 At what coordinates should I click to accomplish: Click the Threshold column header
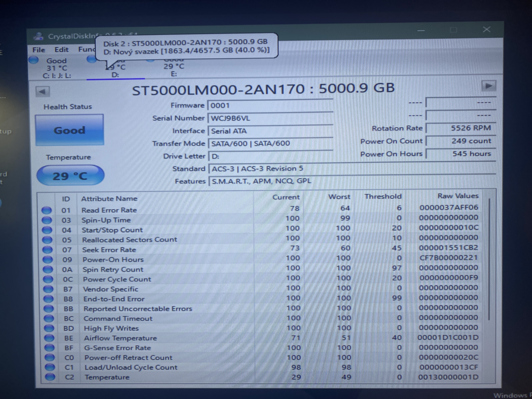coord(383,196)
